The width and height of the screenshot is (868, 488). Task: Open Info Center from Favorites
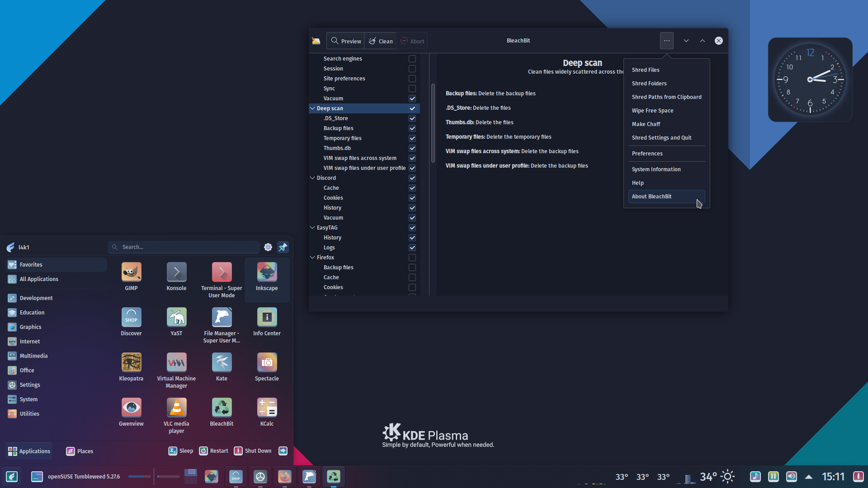[x=267, y=322]
